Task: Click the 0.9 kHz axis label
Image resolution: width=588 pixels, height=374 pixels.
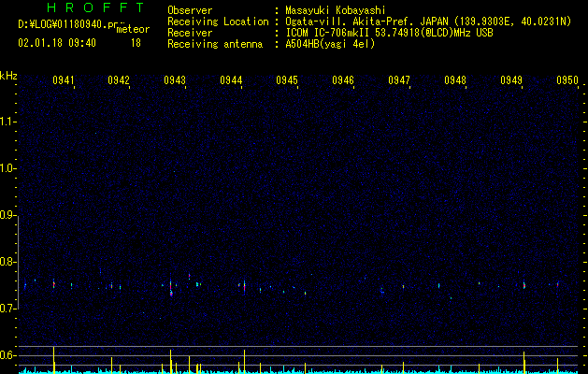Action: [7, 215]
